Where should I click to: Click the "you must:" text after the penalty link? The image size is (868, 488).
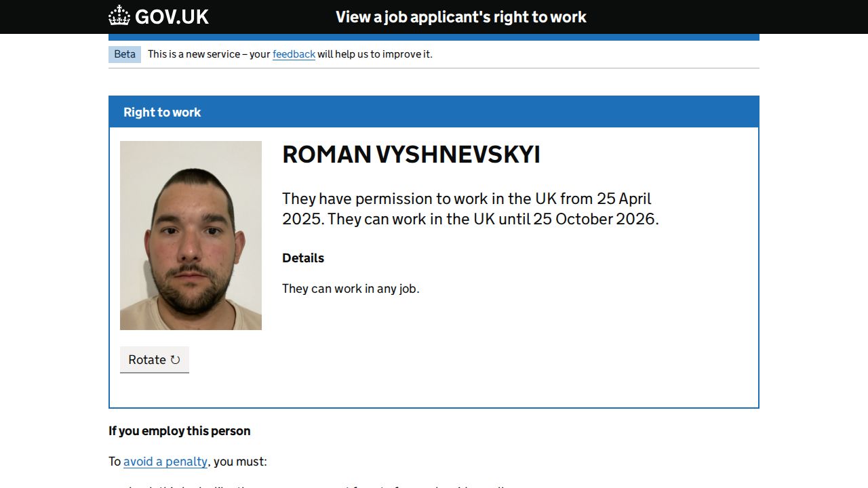(x=240, y=462)
